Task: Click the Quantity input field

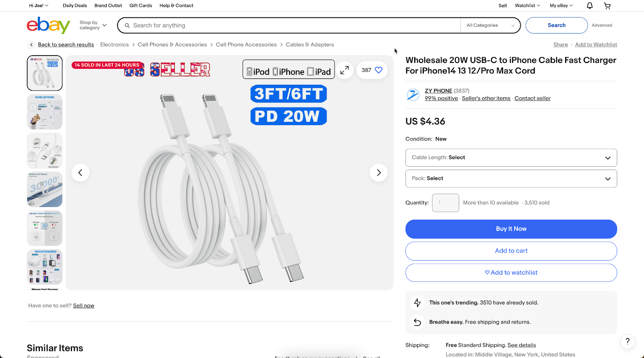Action: [445, 203]
